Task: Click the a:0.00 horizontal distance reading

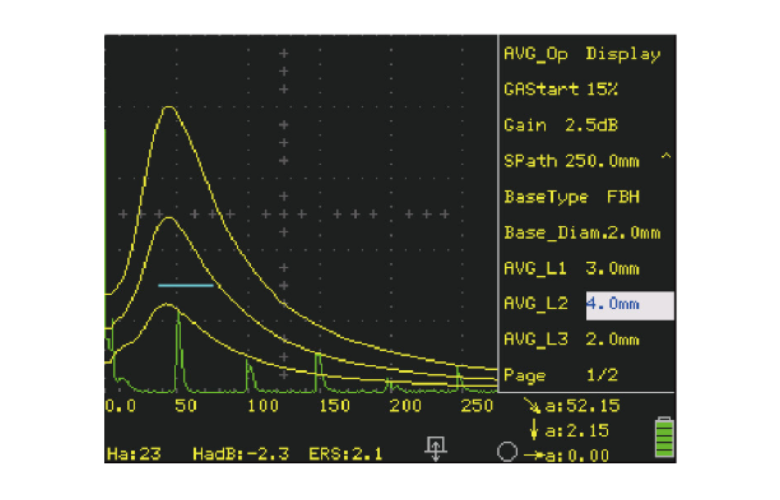Action: tap(577, 455)
